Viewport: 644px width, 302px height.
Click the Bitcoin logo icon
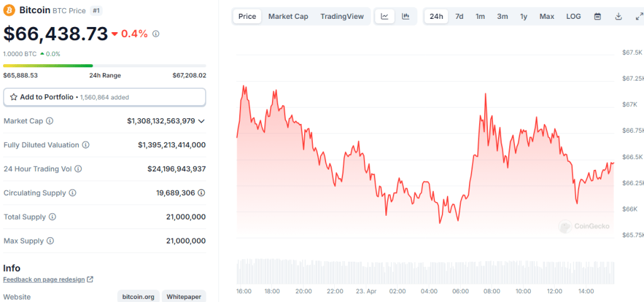click(x=9, y=11)
